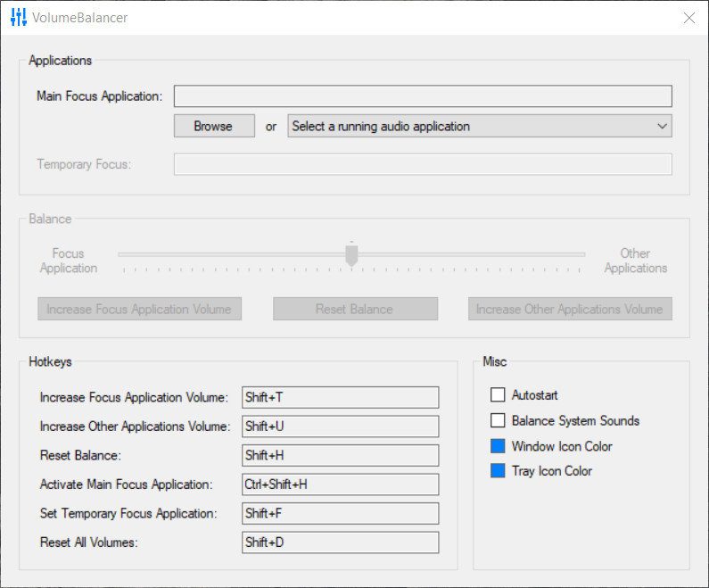Click the "Activate Main Focus Application:" label
The height and width of the screenshot is (588, 709).
click(x=126, y=484)
